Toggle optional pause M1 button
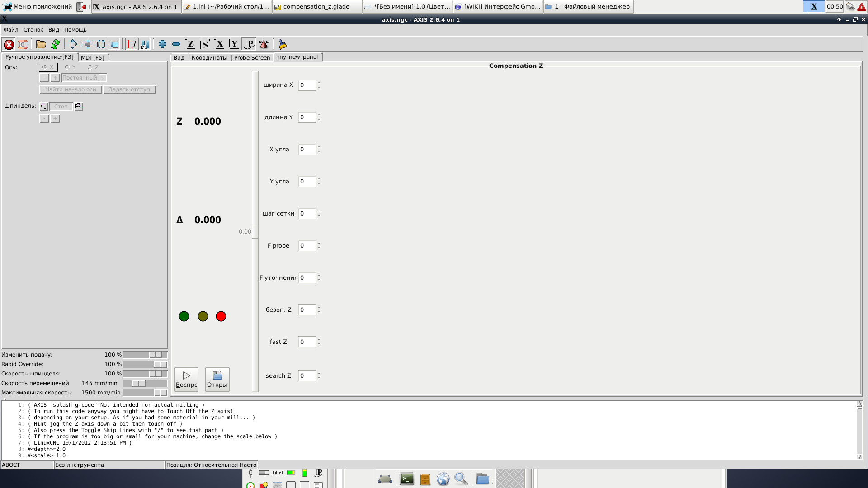 (145, 44)
